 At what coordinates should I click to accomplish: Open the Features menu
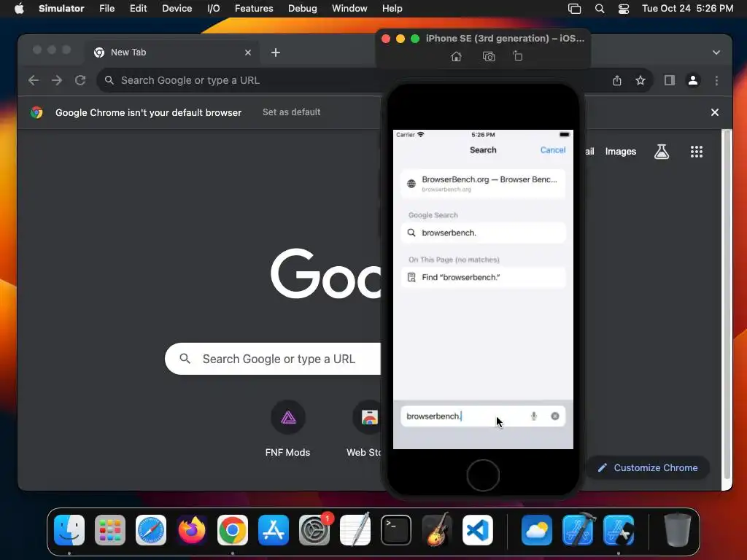pyautogui.click(x=254, y=9)
